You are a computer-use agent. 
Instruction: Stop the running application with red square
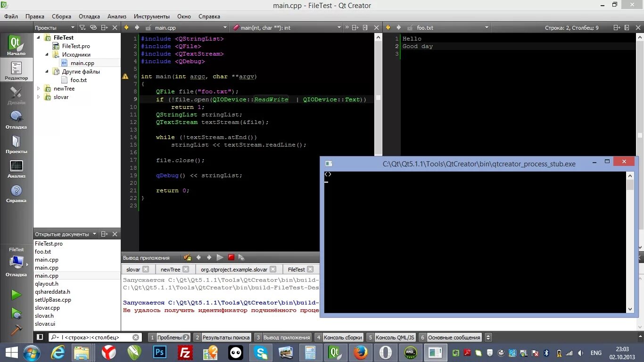(231, 257)
